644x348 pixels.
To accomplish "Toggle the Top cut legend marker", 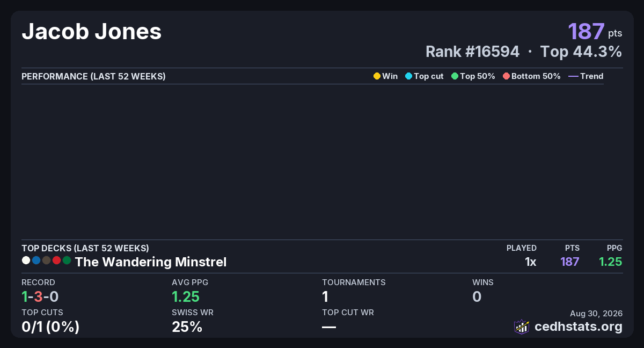I will [408, 76].
